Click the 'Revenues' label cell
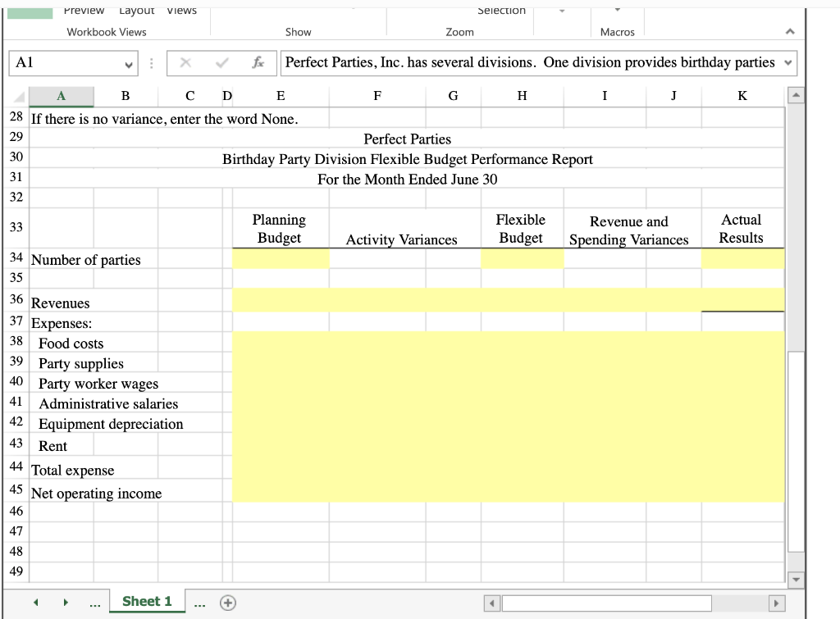Screen dimensions: 840x619 (x=61, y=303)
